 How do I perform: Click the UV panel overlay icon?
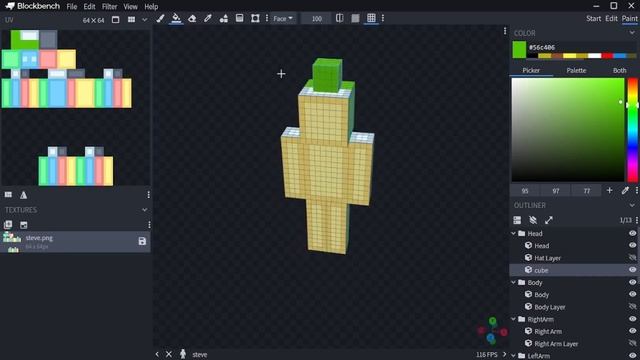[8, 195]
